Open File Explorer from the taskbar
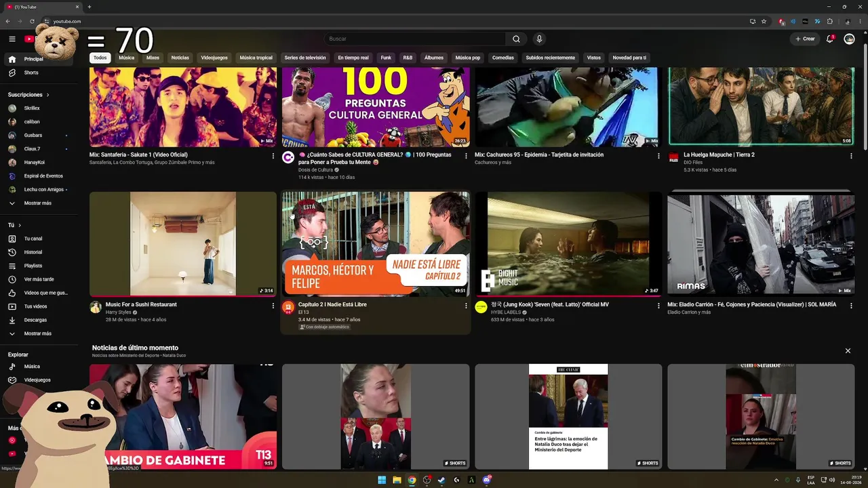The height and width of the screenshot is (488, 868). [397, 481]
